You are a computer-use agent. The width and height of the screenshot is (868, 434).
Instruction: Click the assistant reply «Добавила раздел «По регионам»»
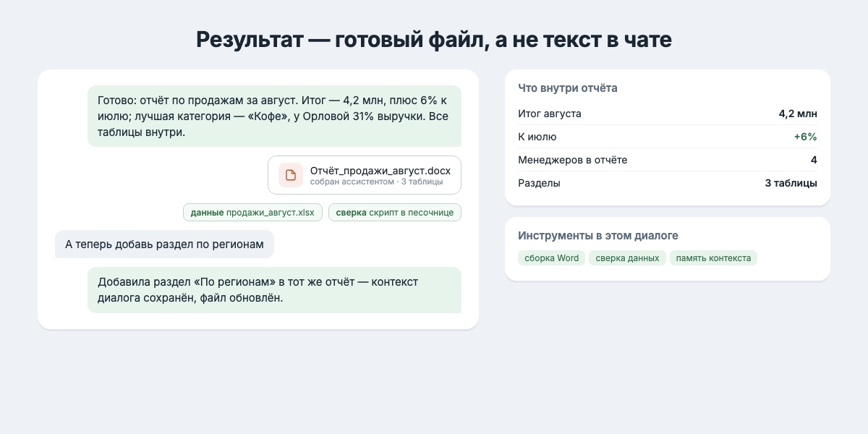(274, 290)
